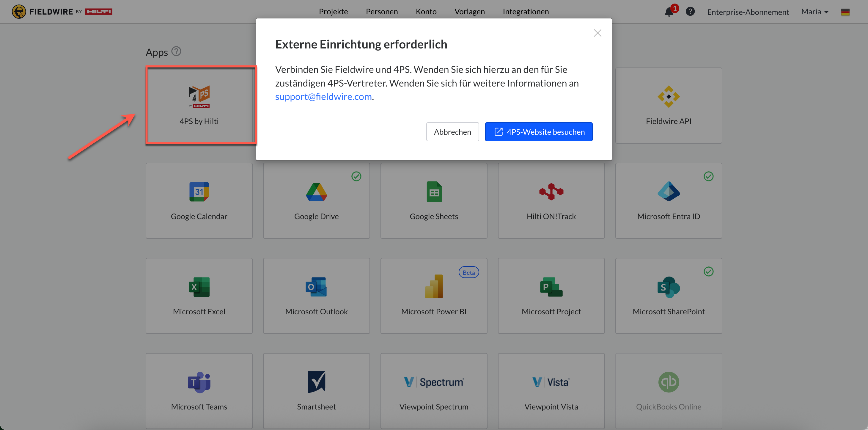Expand the Maria user dropdown

(814, 12)
